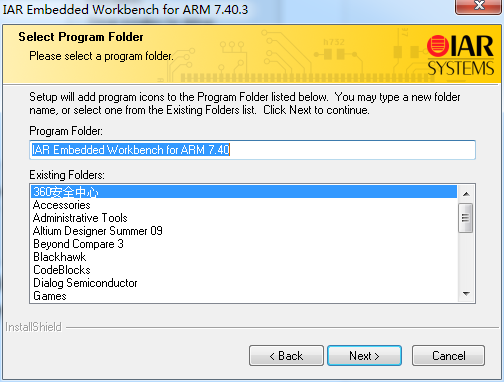Select the 360安全中心 folder entry
Viewport: 504px width, 382px height.
point(244,192)
